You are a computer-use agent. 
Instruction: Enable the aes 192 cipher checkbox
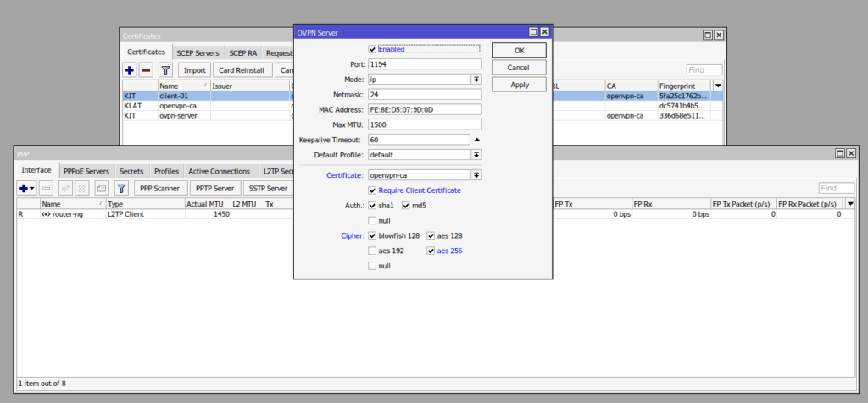372,251
